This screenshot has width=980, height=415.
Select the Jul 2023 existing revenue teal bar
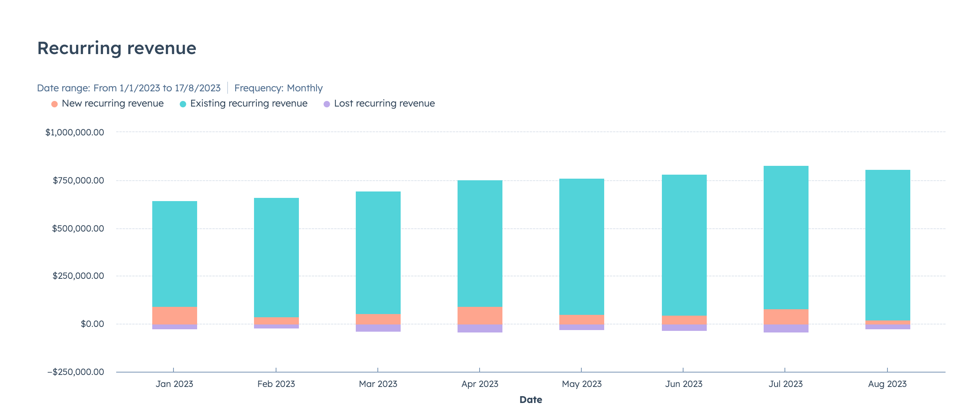point(786,238)
